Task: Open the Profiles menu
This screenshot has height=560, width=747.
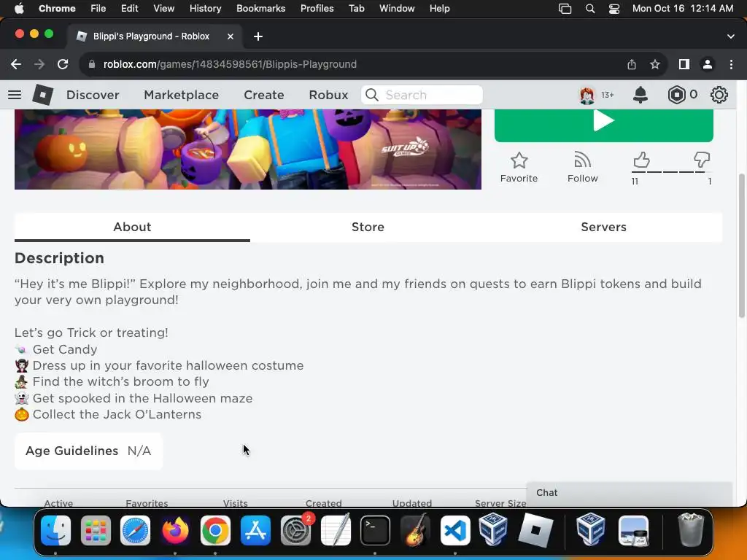Action: pyautogui.click(x=317, y=9)
